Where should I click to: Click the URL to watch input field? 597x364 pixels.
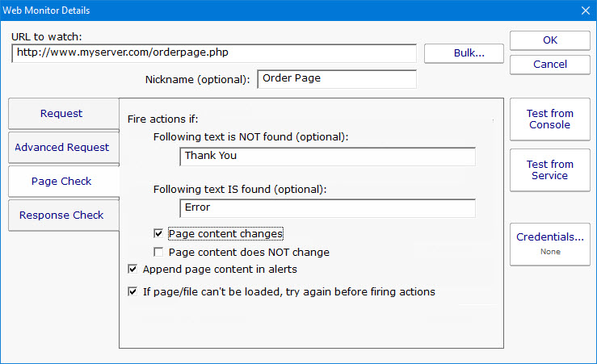[214, 53]
